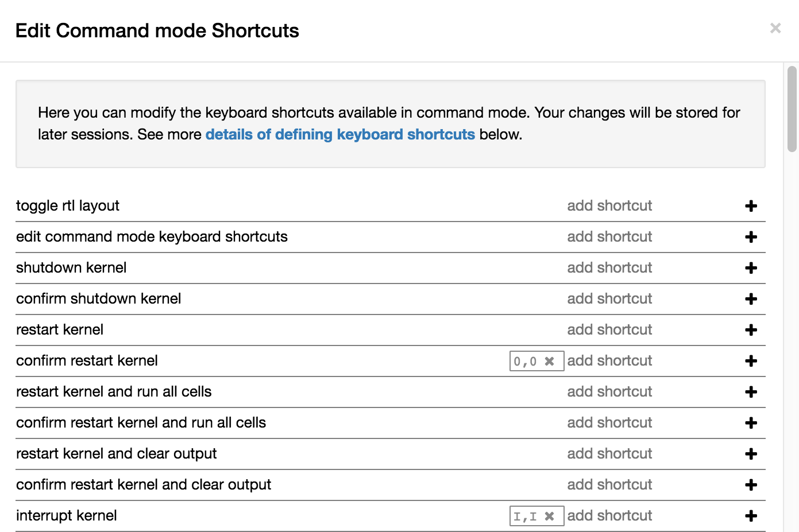
Task: Click plus for confirm restart kernel and run all cells
Action: pyautogui.click(x=751, y=423)
